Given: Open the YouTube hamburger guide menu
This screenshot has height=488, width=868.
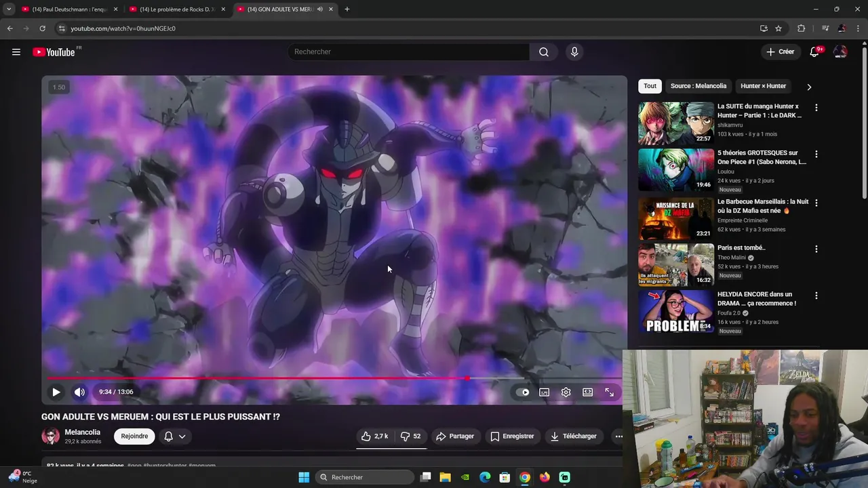Looking at the screenshot, I should pyautogui.click(x=16, y=52).
